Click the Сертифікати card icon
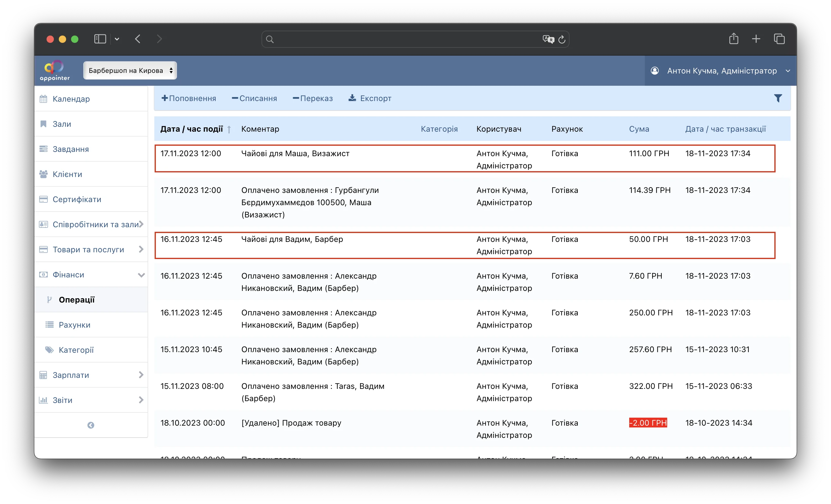This screenshot has width=831, height=504. pos(43,199)
